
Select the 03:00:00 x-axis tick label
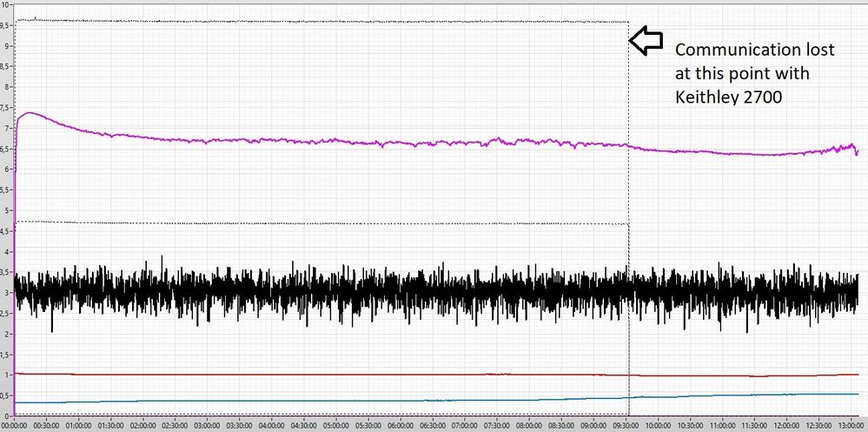[x=207, y=427]
